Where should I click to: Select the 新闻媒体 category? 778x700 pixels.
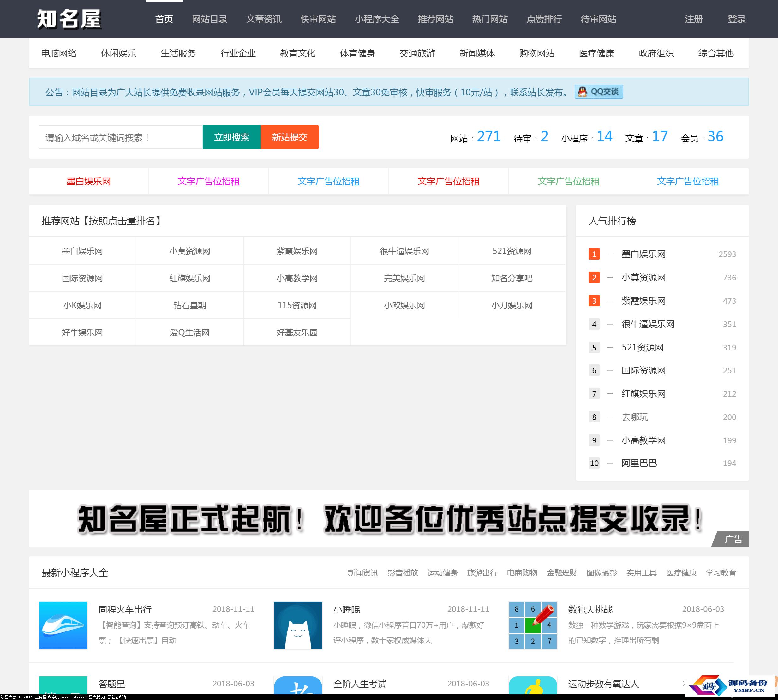click(477, 53)
